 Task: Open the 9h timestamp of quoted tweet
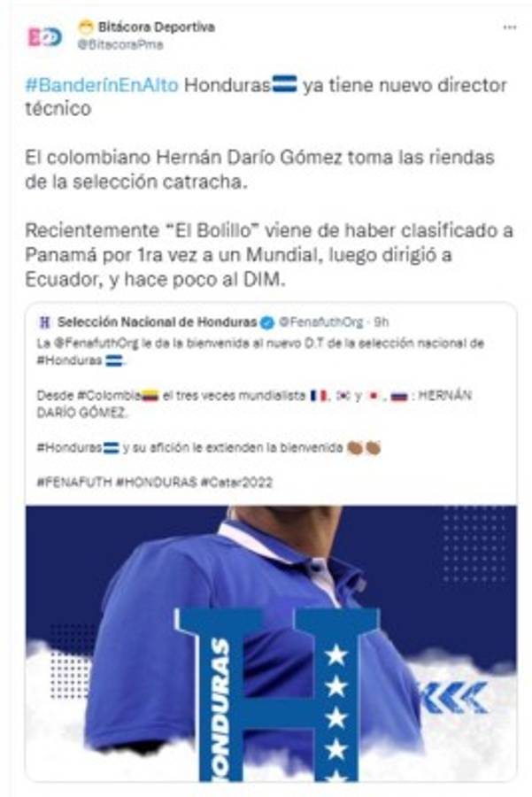point(382,321)
